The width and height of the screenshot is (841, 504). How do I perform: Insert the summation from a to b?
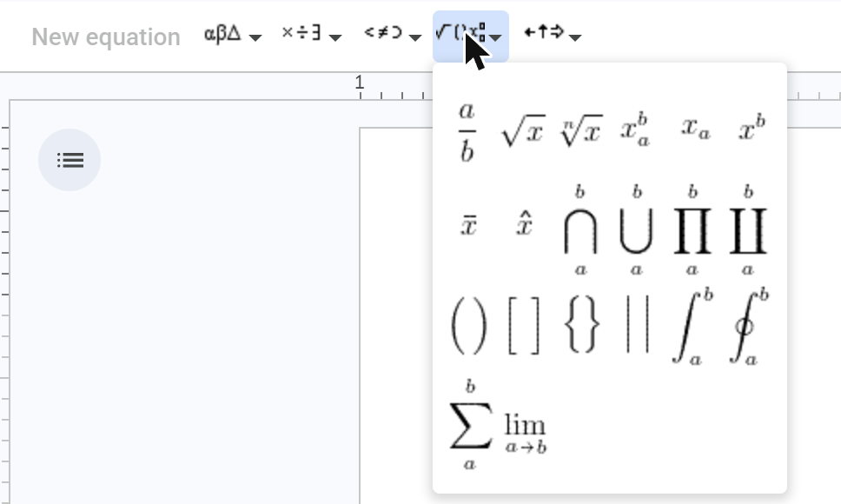pyautogui.click(x=470, y=425)
